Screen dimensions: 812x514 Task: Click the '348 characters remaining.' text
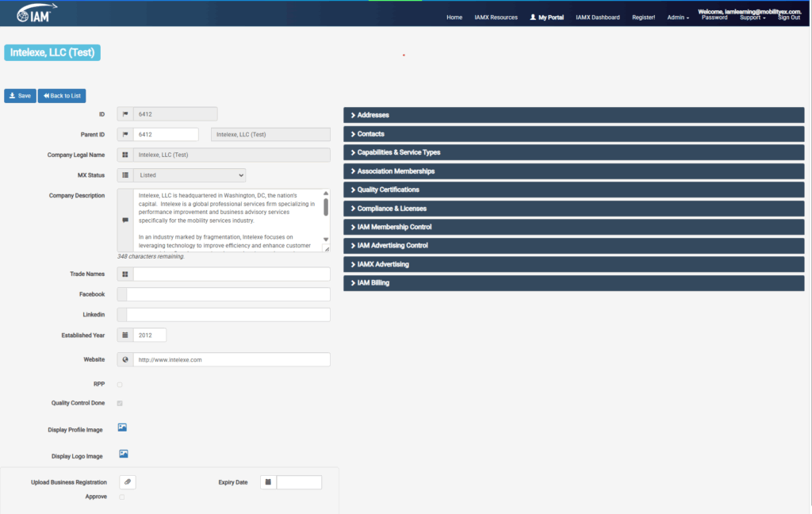151,256
